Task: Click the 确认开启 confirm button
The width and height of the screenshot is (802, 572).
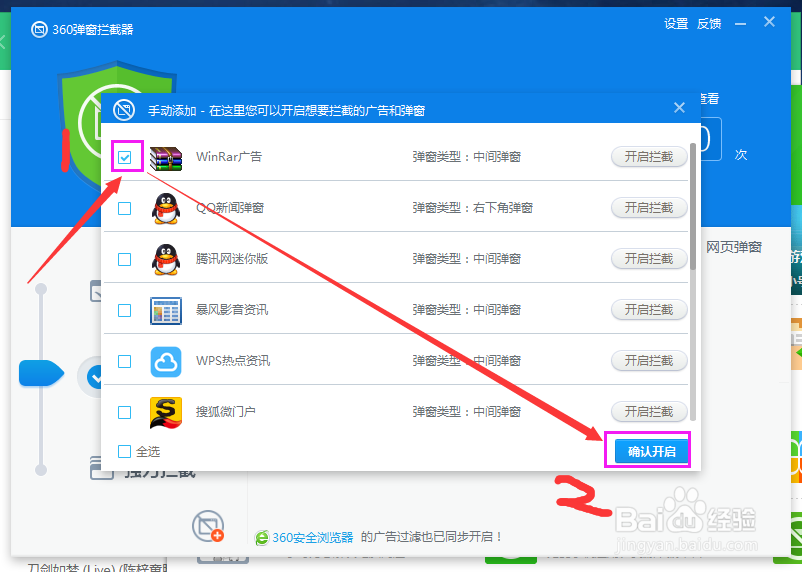Action: 652,451
